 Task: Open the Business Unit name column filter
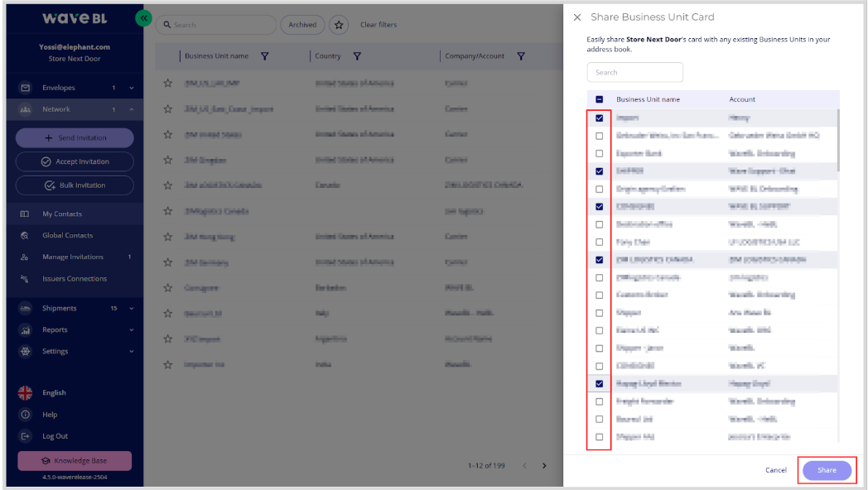[x=264, y=55]
